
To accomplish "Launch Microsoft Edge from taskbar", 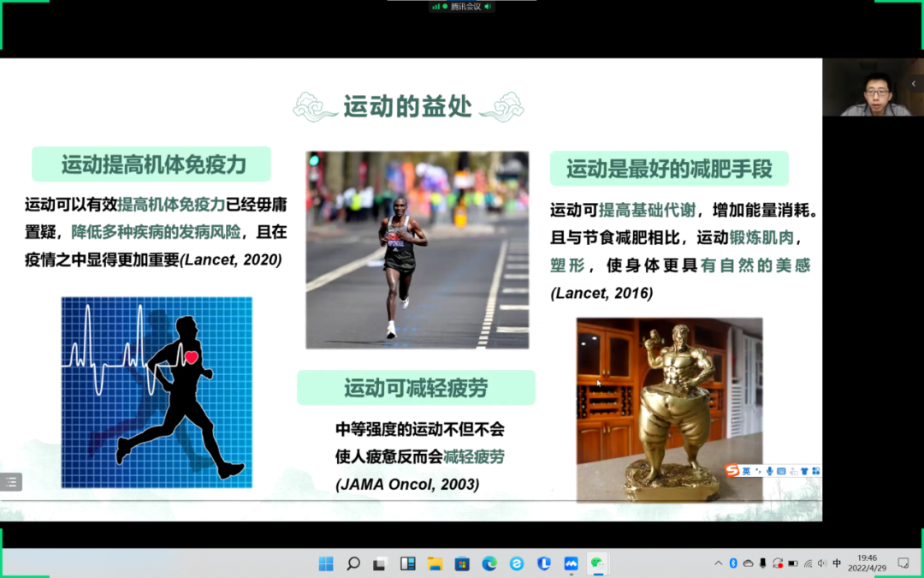I will [x=489, y=563].
